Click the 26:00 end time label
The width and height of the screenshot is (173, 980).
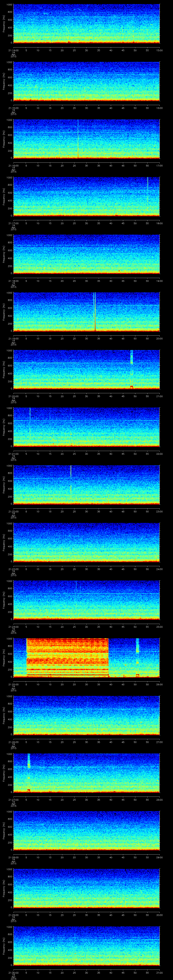[x=160, y=684]
